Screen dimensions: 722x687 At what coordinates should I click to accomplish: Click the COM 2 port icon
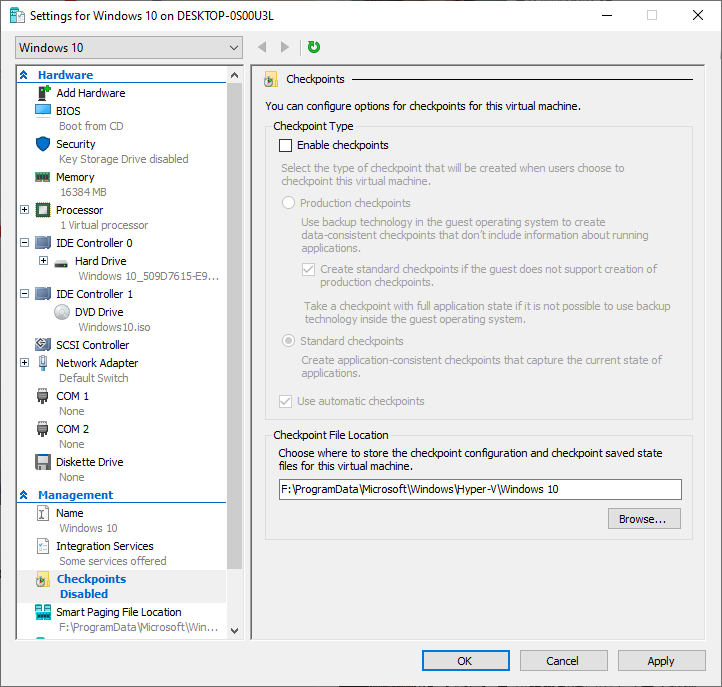click(42, 429)
